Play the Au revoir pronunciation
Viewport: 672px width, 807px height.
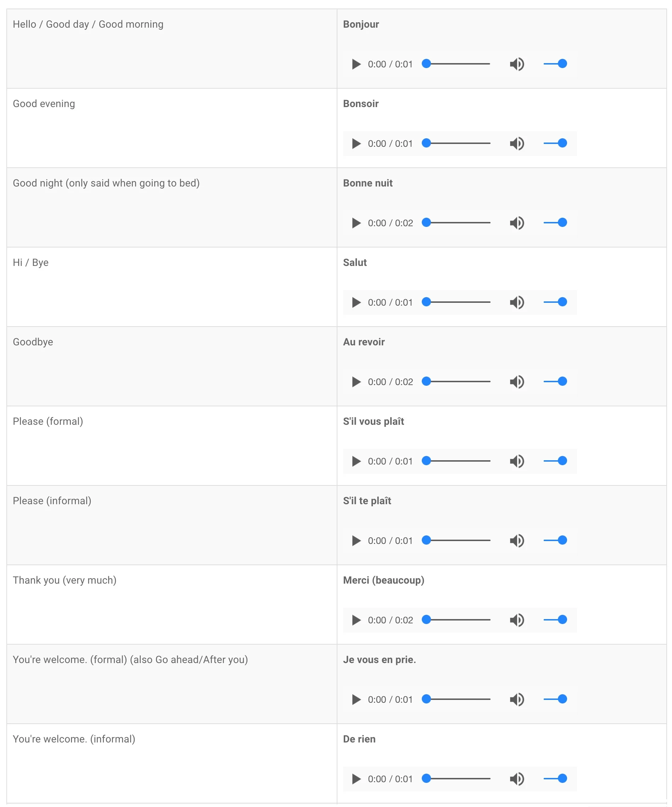(x=356, y=382)
